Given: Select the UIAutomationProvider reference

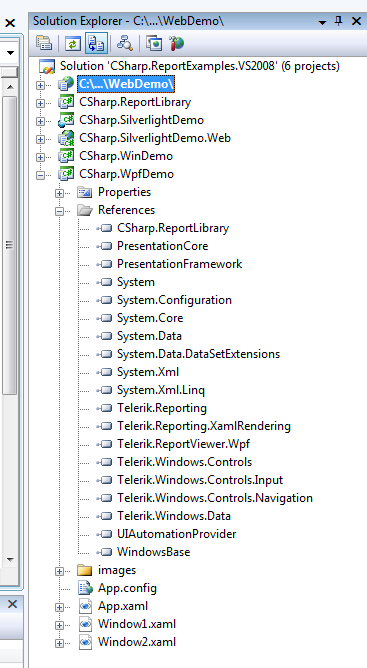Looking at the screenshot, I should [176, 534].
